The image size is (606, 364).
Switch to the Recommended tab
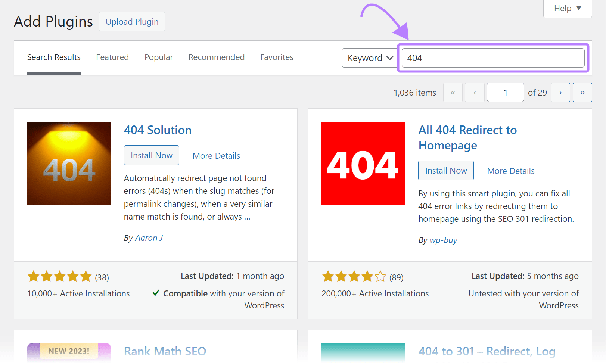(216, 57)
